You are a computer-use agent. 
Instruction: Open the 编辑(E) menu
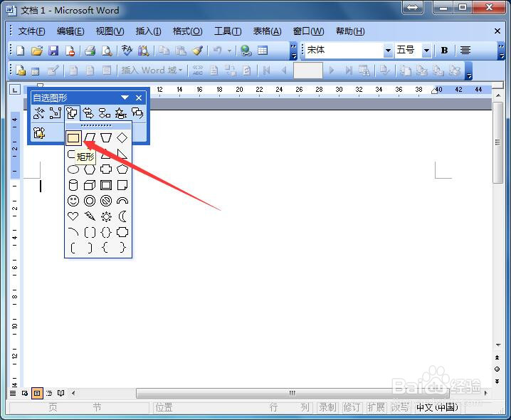pyautogui.click(x=70, y=31)
